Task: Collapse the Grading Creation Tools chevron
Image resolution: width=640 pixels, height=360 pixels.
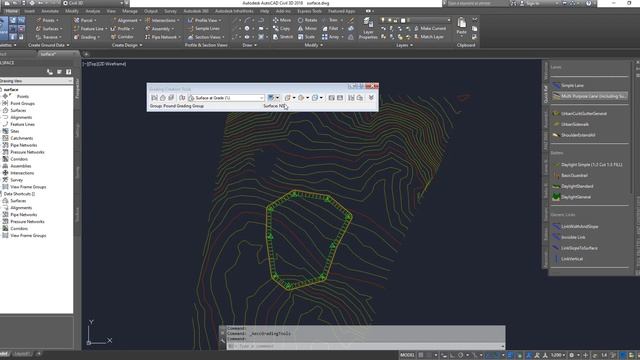Action: pos(371,98)
